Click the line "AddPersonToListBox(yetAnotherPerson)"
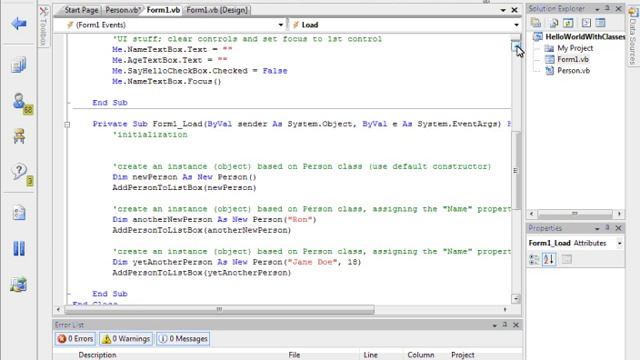 click(x=202, y=273)
